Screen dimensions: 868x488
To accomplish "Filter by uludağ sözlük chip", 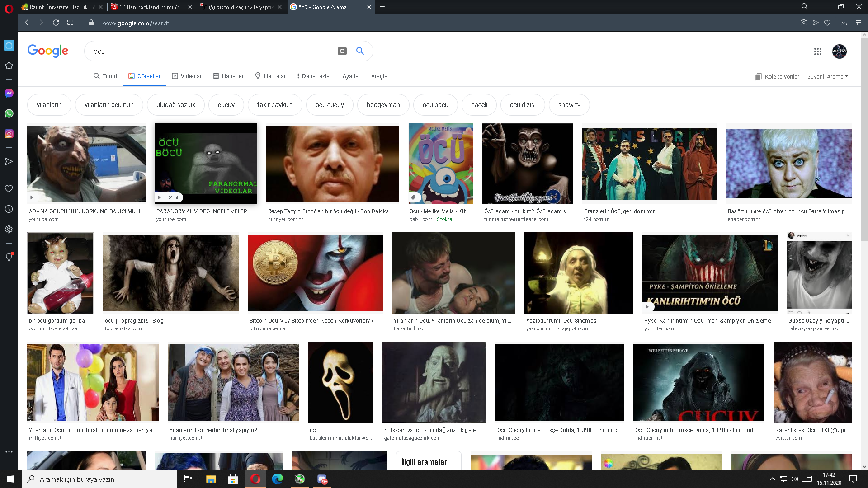I will point(176,105).
